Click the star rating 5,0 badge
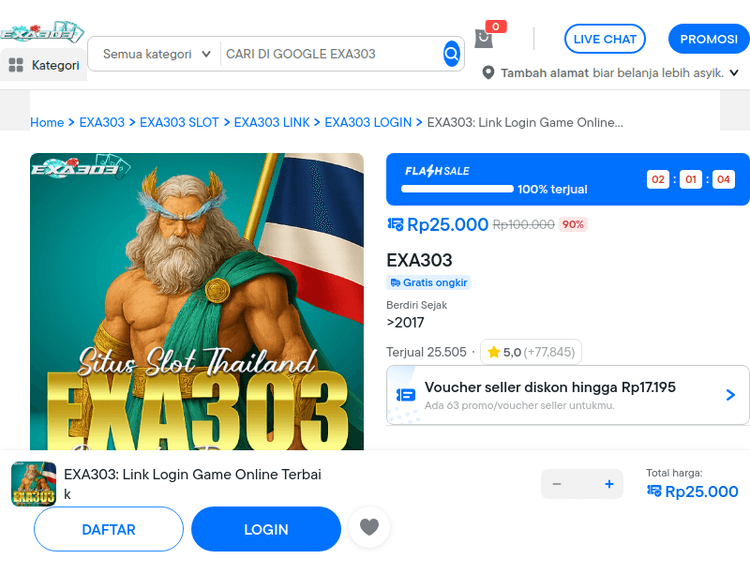Viewport: 750px width, 563px height. tap(530, 352)
